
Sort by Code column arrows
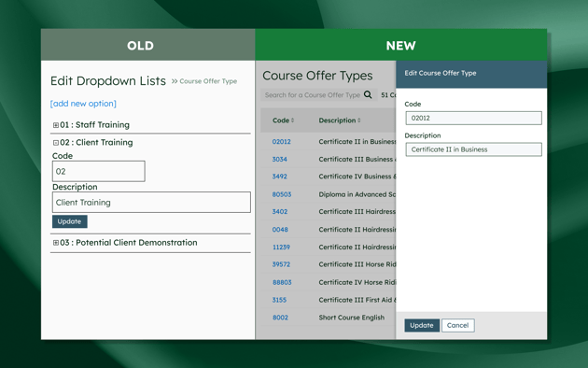pyautogui.click(x=292, y=120)
